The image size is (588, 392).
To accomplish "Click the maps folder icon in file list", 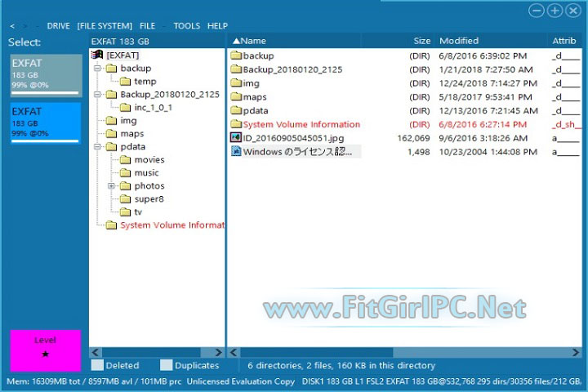I will click(236, 97).
